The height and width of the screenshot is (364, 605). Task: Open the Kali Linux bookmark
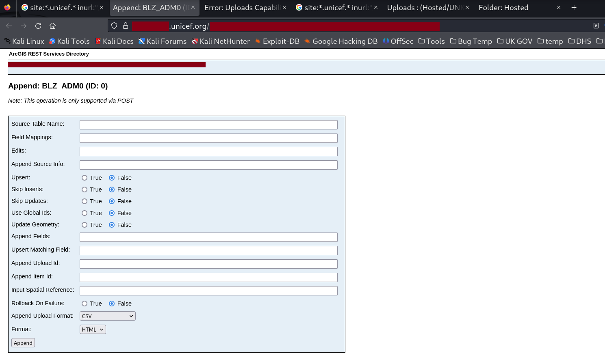point(28,41)
